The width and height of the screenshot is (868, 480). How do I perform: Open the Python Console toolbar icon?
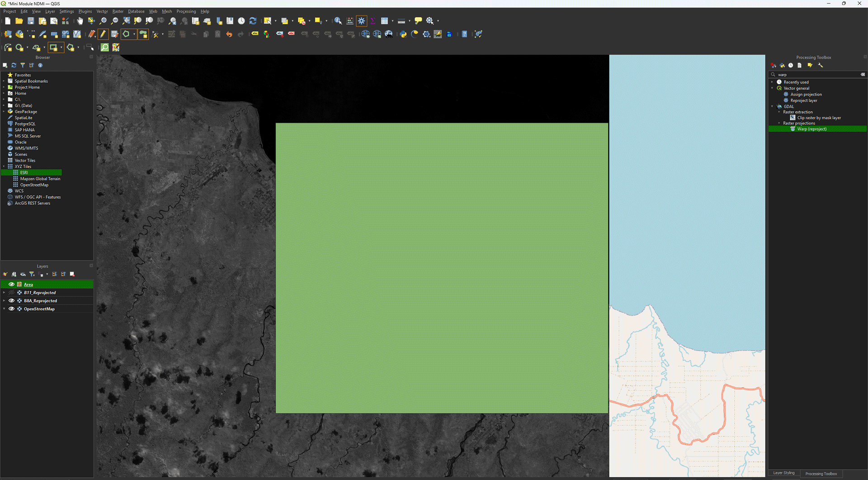pyautogui.click(x=403, y=34)
